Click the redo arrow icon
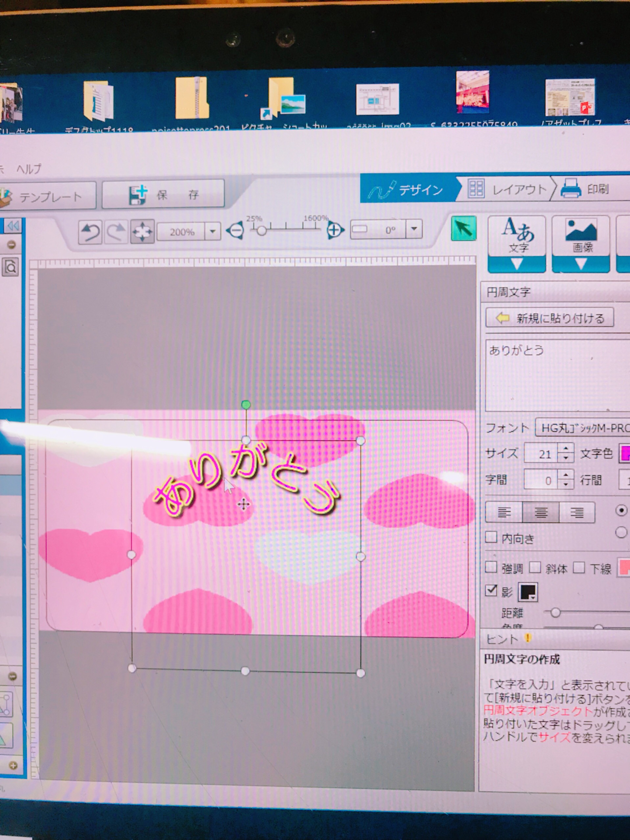The image size is (630, 840). click(x=116, y=232)
